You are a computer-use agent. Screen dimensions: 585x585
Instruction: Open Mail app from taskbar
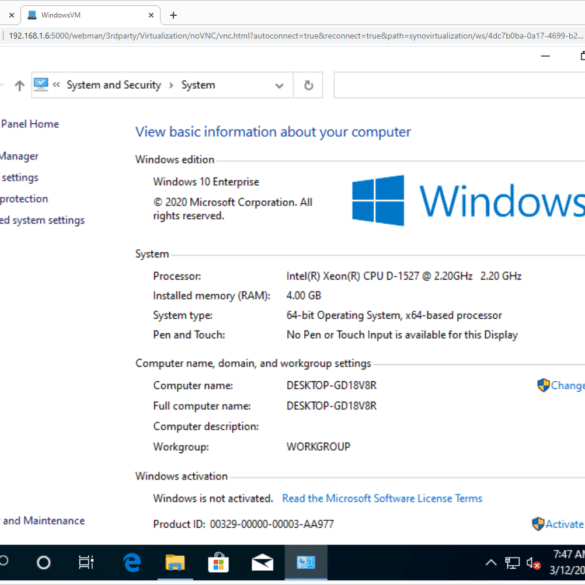pos(262,562)
